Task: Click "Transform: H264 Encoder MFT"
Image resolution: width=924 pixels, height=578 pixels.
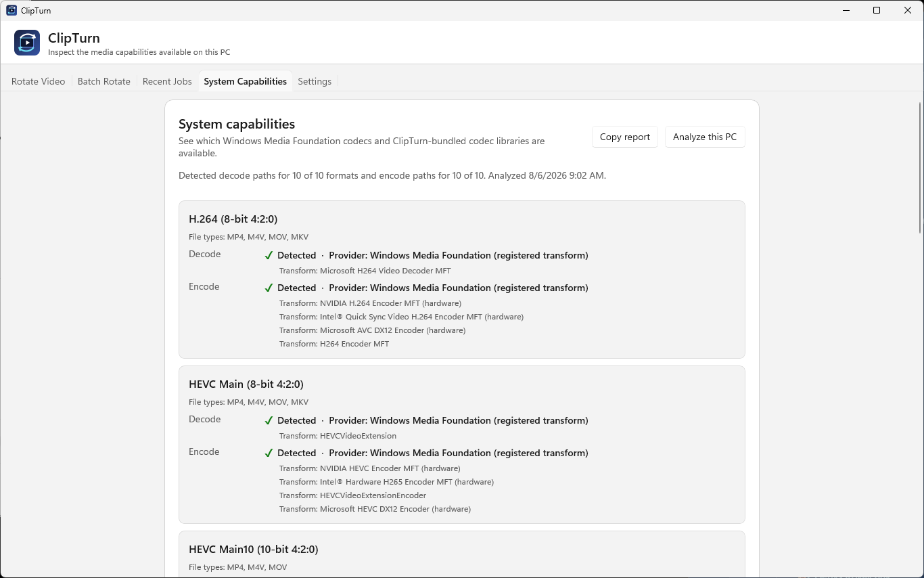Action: [334, 344]
